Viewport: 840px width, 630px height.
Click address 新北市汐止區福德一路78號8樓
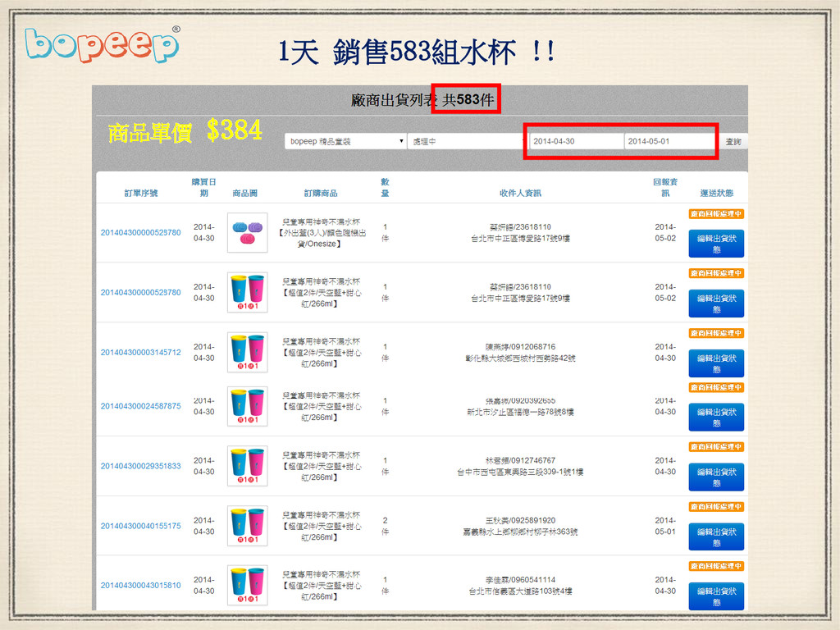[x=520, y=412]
